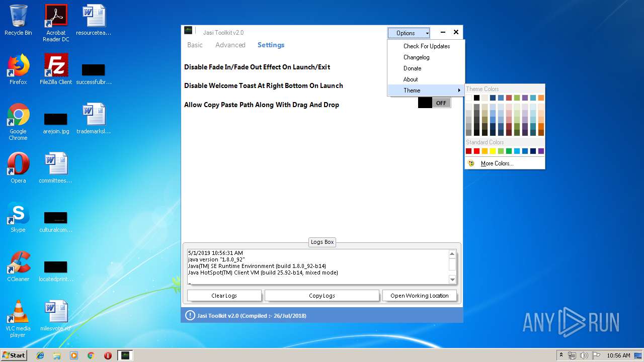The height and width of the screenshot is (362, 644).
Task: Switch to the Basic tab
Action: click(x=195, y=45)
